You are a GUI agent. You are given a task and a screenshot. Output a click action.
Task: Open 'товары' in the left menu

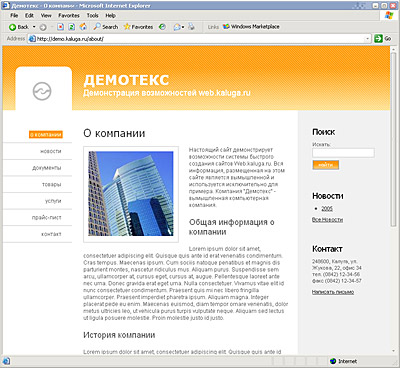coord(52,184)
